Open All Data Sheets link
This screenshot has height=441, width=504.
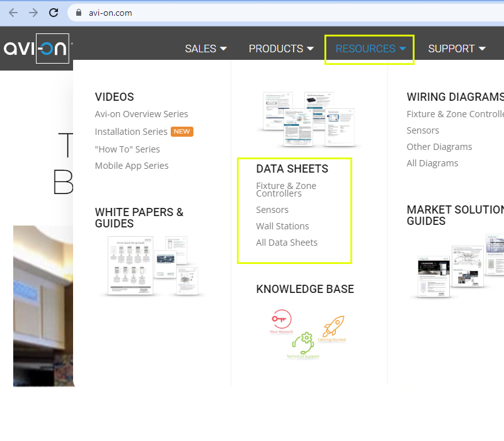click(x=287, y=243)
